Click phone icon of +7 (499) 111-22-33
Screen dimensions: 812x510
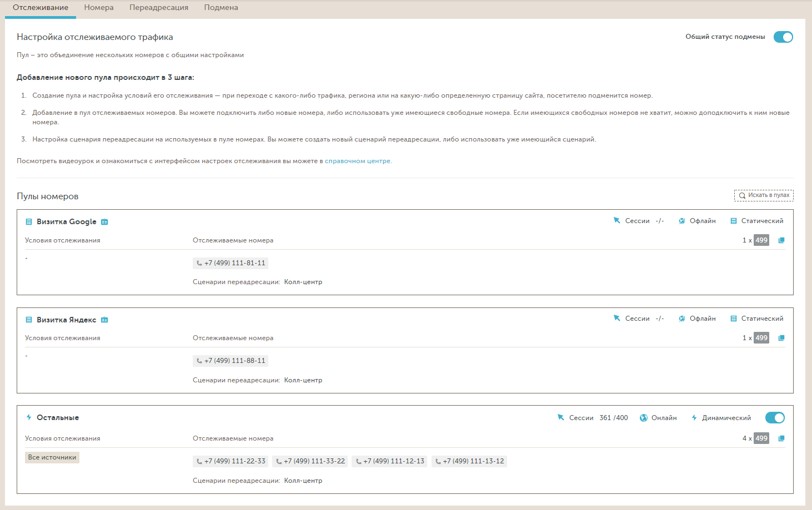click(x=199, y=462)
